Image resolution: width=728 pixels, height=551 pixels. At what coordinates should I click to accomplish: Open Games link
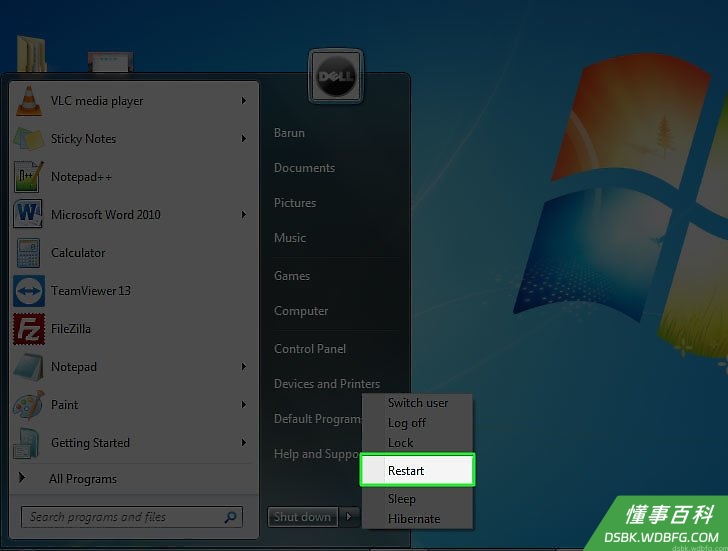(292, 276)
